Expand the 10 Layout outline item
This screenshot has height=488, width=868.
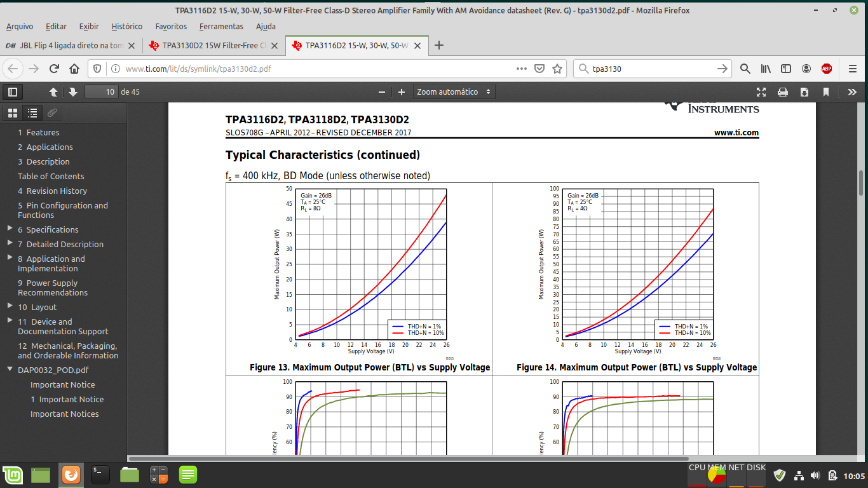pyautogui.click(x=10, y=306)
